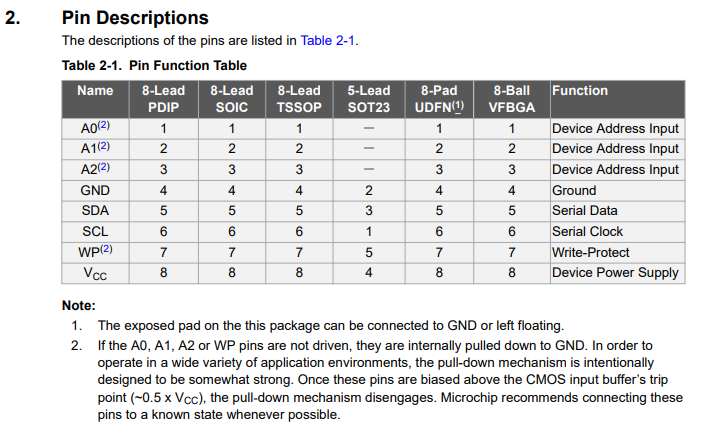Select the 5-Lead SOT23 column header
710x435 pixels.
pyautogui.click(x=369, y=99)
